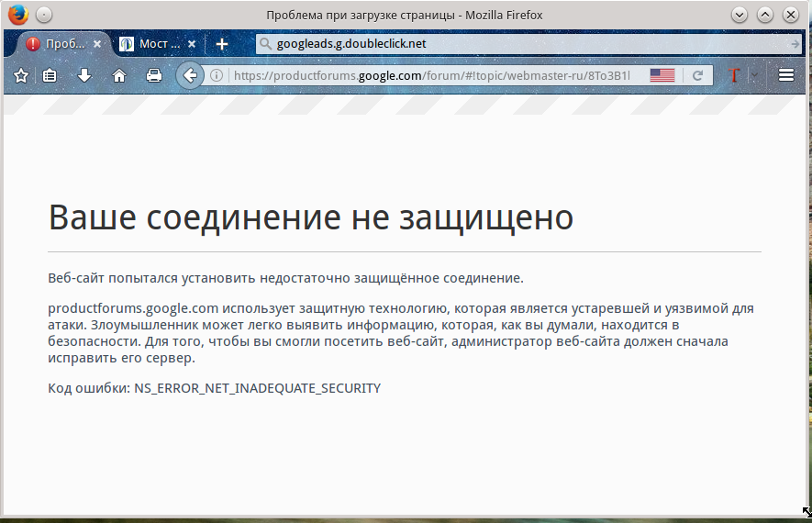Image resolution: width=812 pixels, height=523 pixels.
Task: Close the "Мост ..." tab
Action: point(192,44)
